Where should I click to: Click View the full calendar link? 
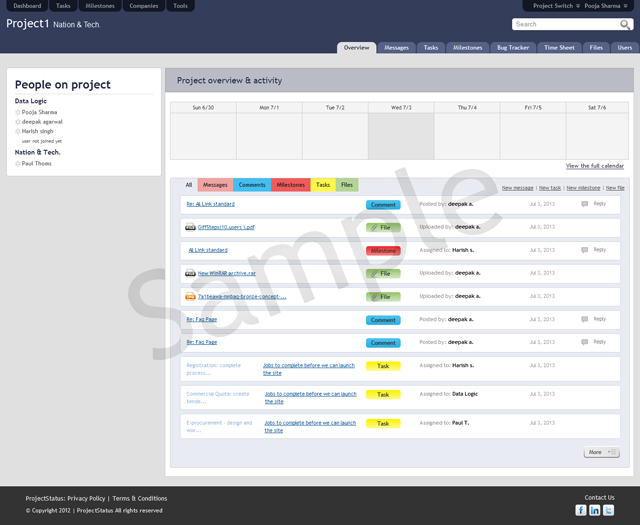click(594, 166)
